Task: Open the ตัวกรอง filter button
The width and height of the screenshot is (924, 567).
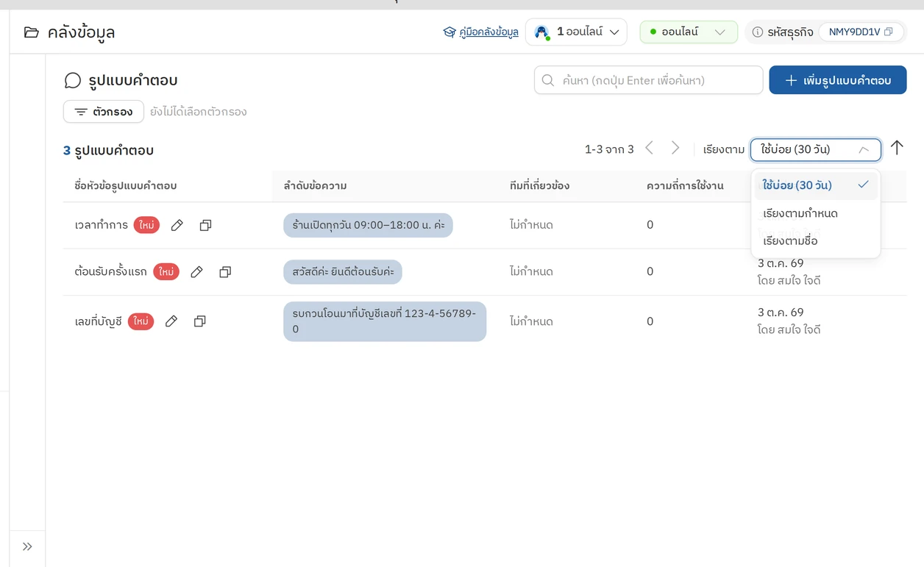Action: (x=104, y=112)
